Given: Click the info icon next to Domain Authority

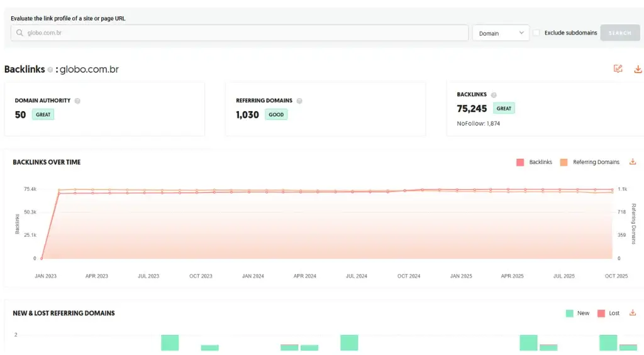Looking at the screenshot, I should 77,101.
